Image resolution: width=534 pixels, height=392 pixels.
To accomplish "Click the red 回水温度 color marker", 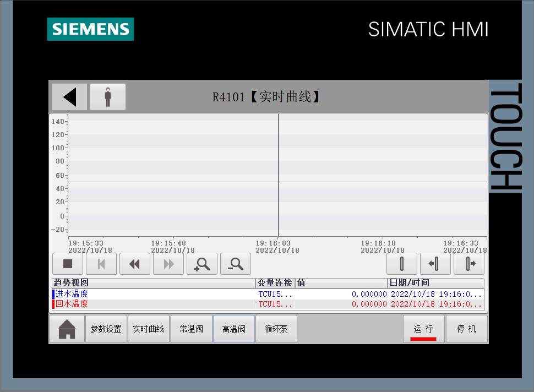I will (x=53, y=304).
